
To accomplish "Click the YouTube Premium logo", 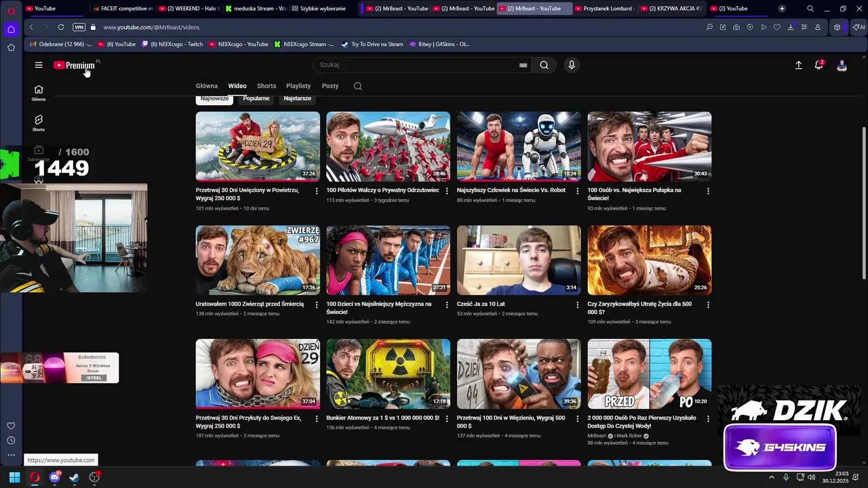I will (x=74, y=65).
